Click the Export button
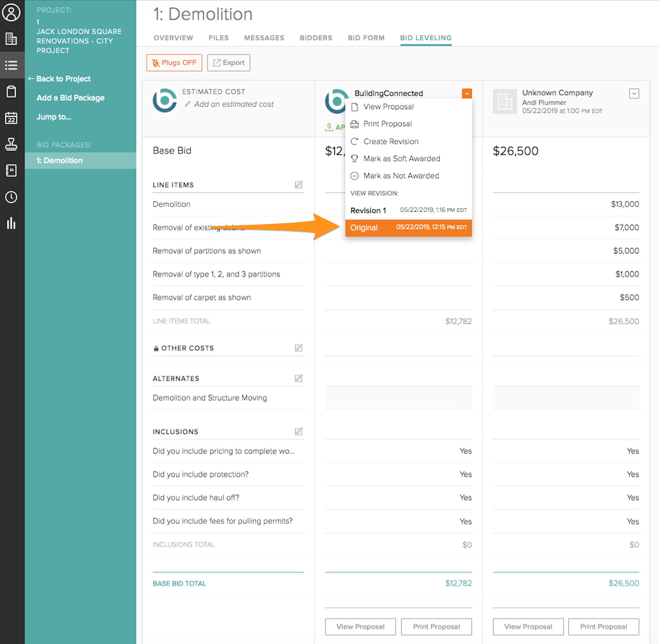659x644 pixels. coord(229,63)
